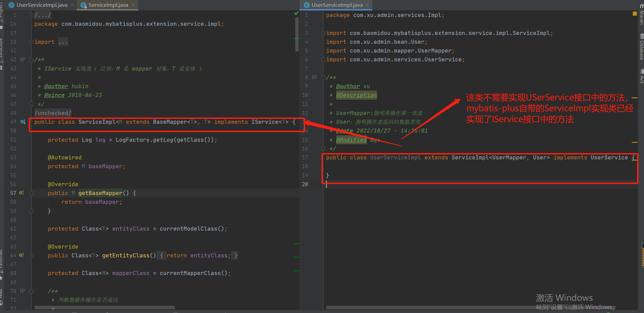
Task: Collapse the Javadoc from its end marker at right pane line 16
Action: click(x=323, y=149)
